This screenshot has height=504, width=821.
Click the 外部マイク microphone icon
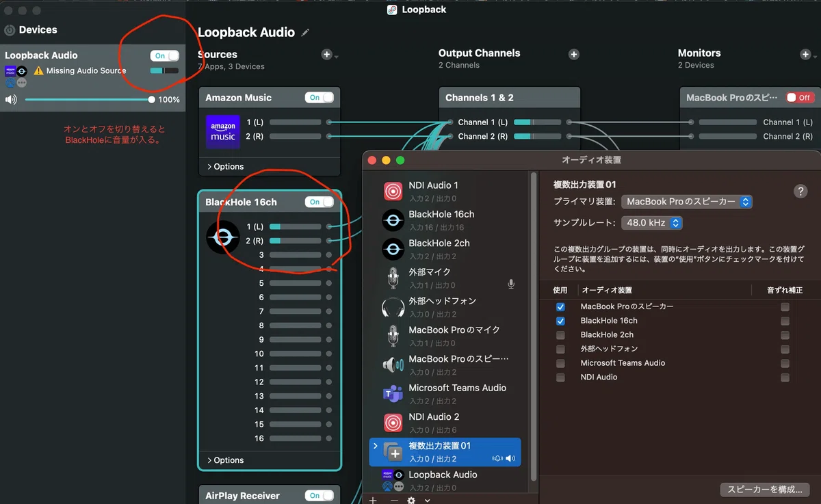393,278
